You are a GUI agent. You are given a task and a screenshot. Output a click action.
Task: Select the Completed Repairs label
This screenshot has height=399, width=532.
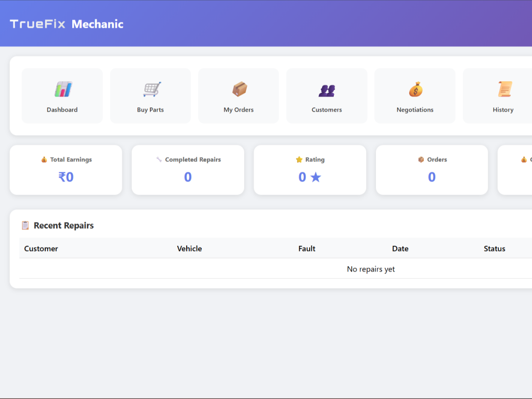[193, 160]
